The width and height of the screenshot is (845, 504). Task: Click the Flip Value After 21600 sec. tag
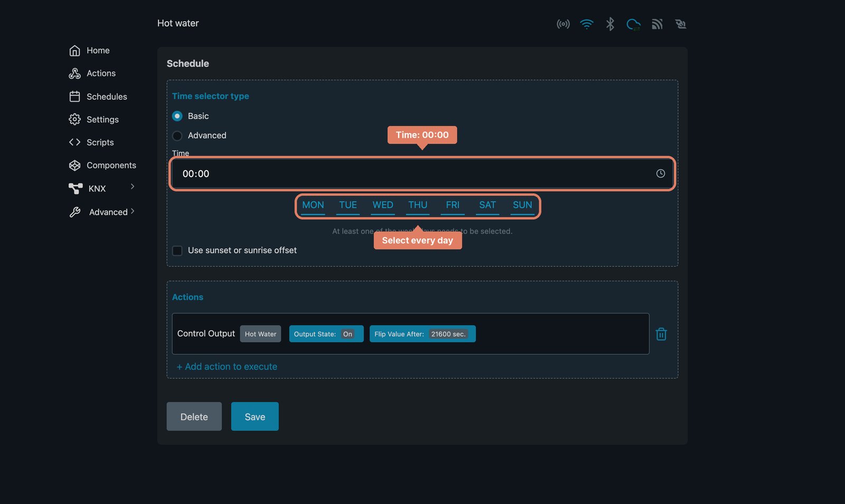422,334
